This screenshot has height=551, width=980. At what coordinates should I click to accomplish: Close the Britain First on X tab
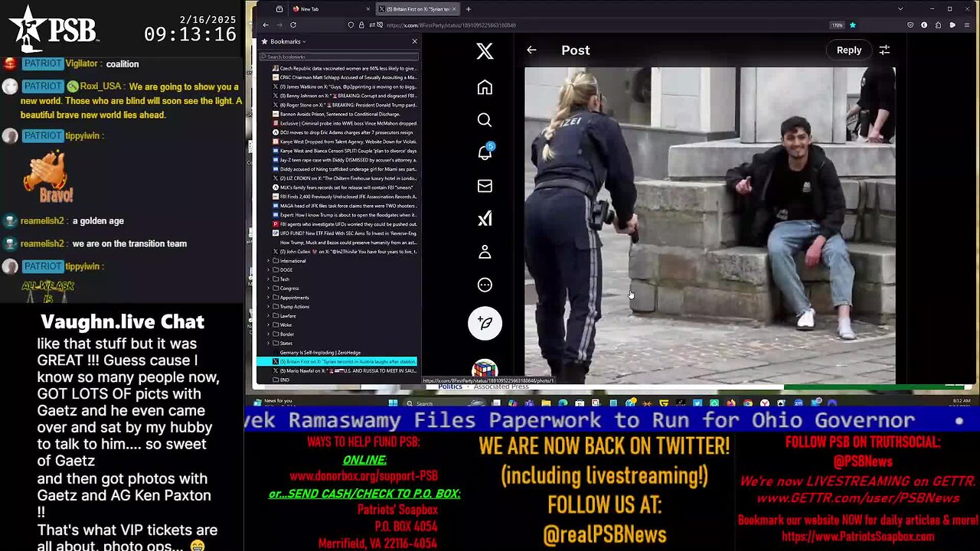454,9
